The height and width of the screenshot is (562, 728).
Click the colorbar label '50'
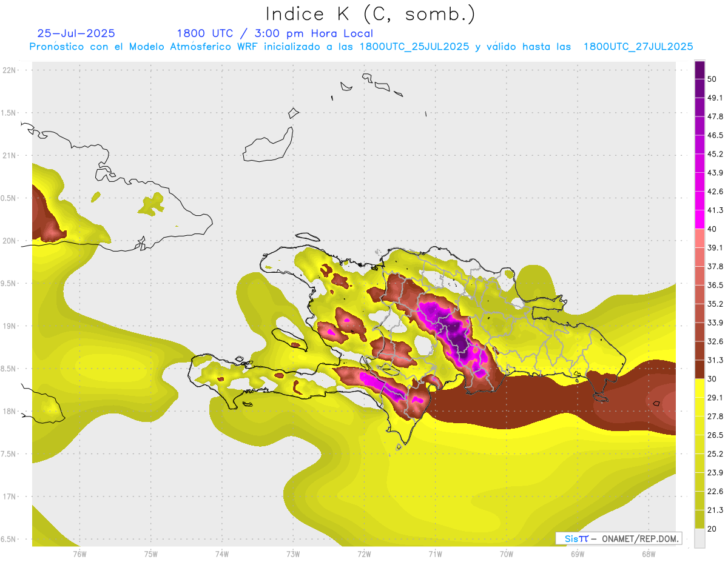click(712, 79)
